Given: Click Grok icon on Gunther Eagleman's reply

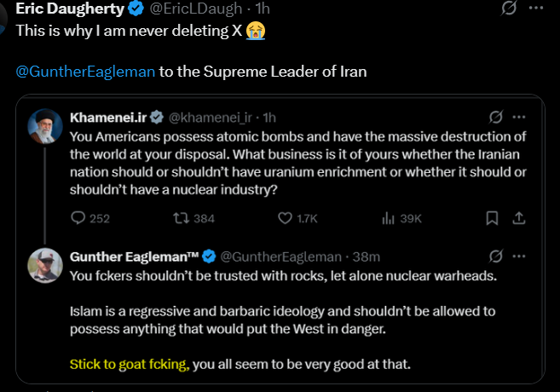Looking at the screenshot, I should [x=495, y=257].
